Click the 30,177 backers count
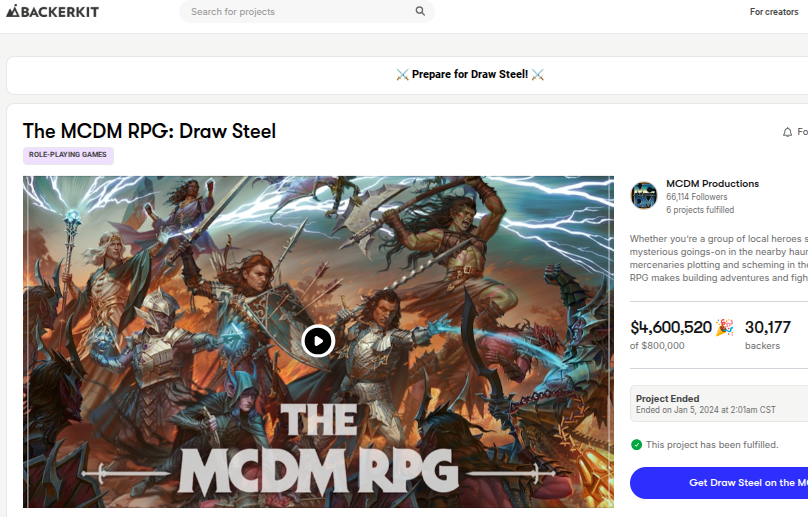The width and height of the screenshot is (808, 517). 767,327
